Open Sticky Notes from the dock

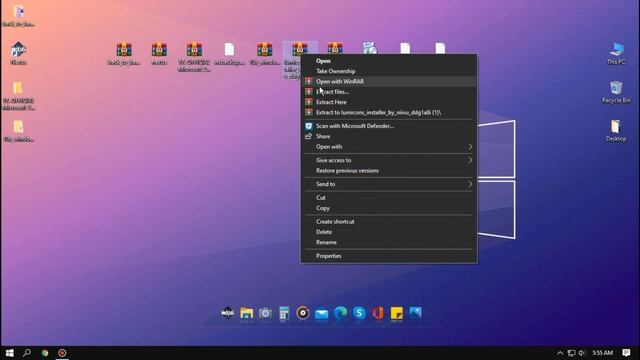(397, 313)
